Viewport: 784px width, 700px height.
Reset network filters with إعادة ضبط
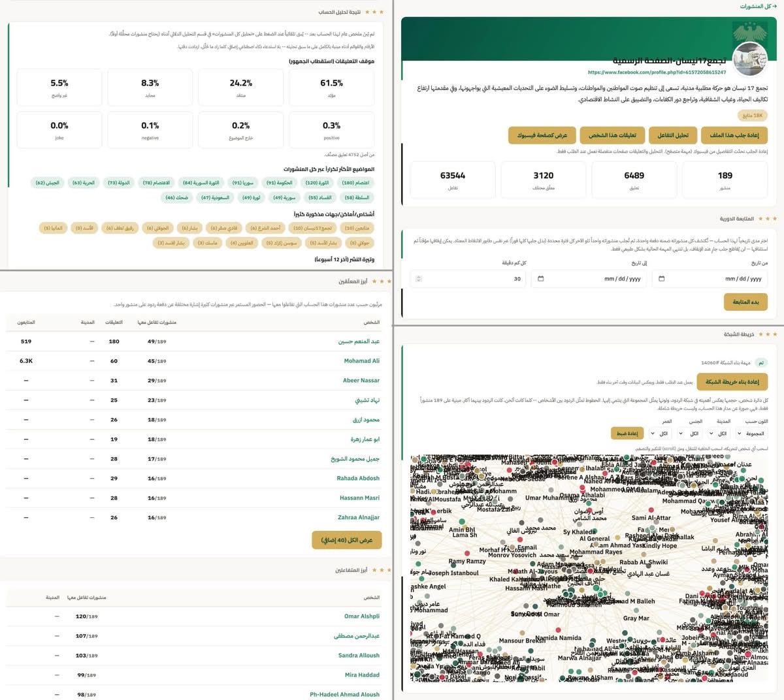(x=627, y=434)
